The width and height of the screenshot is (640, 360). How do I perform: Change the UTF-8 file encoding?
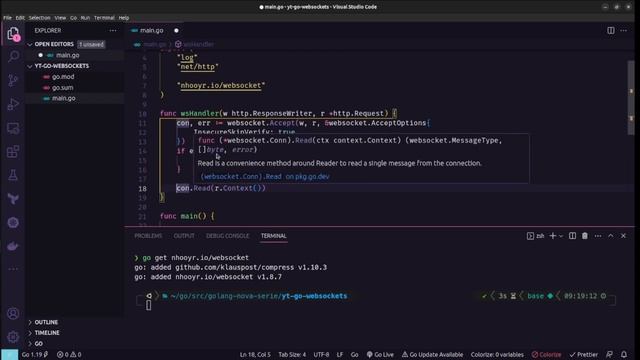click(321, 355)
